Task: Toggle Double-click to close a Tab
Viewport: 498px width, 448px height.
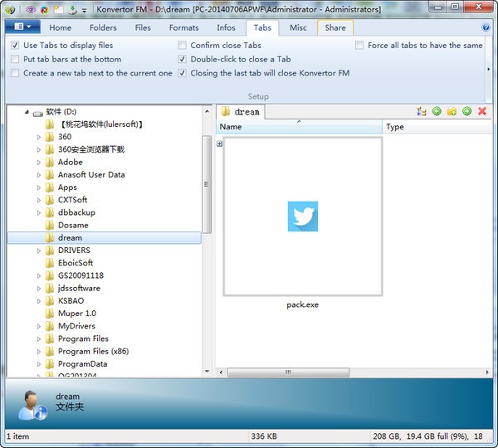Action: pyautogui.click(x=182, y=59)
